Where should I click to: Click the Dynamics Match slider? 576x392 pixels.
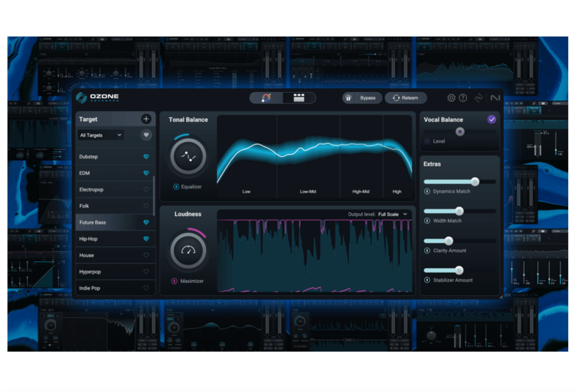click(460, 182)
